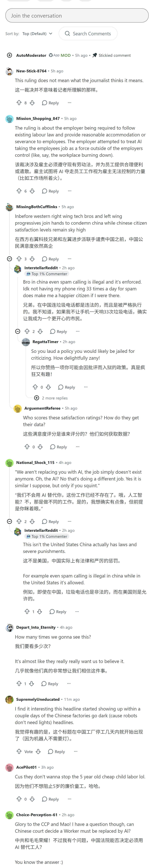
Task: Upvote New-Stick-8764's comment
Action: pos(19,103)
